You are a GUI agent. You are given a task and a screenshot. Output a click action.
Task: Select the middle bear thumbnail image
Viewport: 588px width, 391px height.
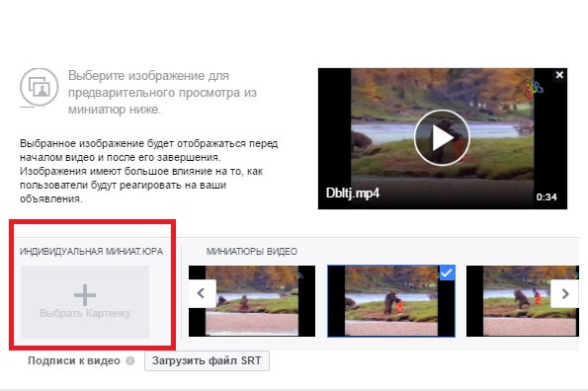(x=391, y=301)
